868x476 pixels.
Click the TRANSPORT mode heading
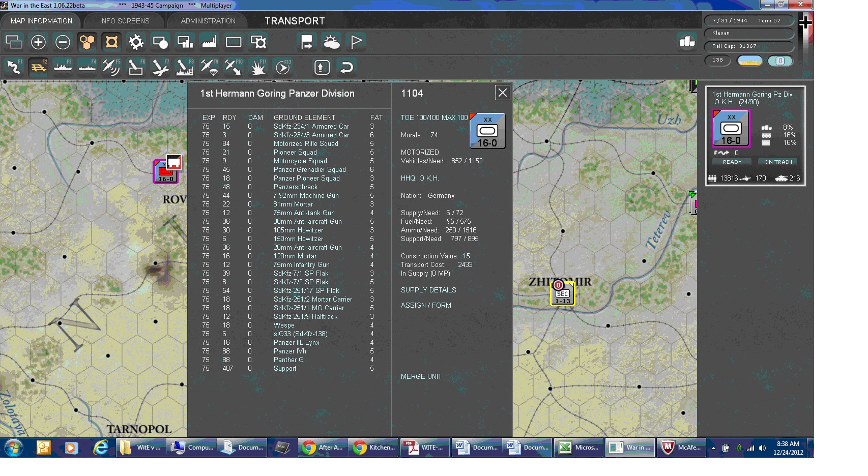tap(295, 21)
